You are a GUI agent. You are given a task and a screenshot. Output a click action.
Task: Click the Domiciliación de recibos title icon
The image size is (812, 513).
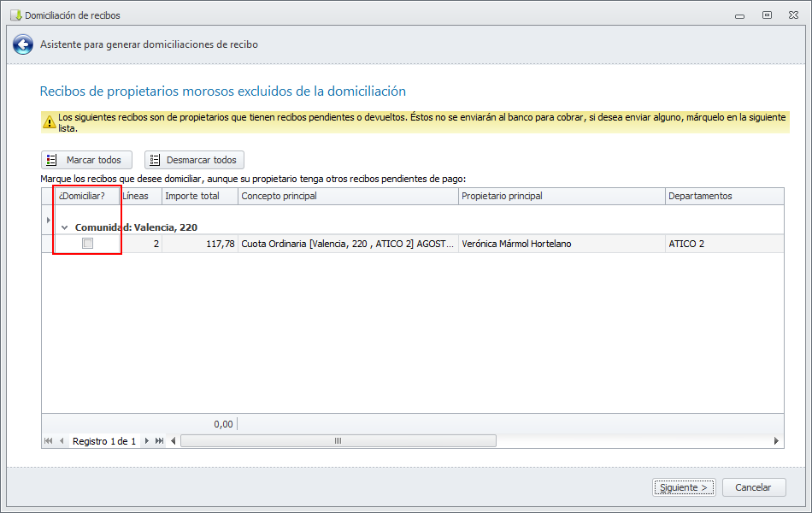point(16,15)
